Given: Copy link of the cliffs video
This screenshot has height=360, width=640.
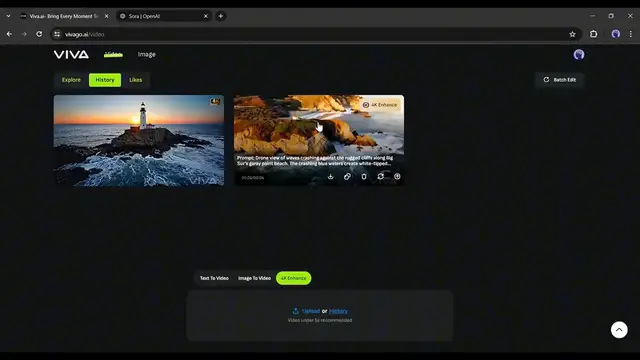Looking at the screenshot, I should tap(347, 176).
